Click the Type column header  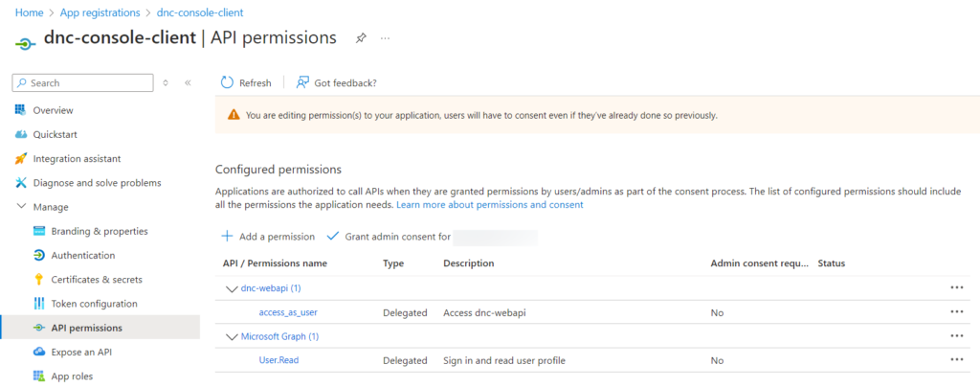(393, 263)
